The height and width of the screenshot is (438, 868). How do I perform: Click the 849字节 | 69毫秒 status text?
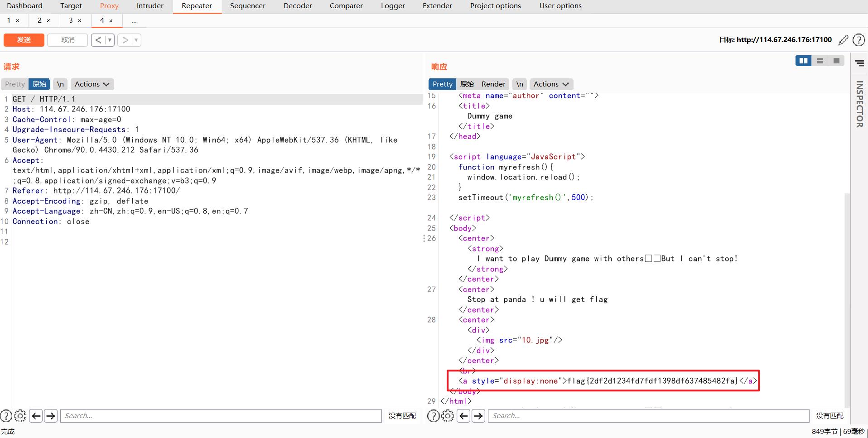tap(838, 432)
